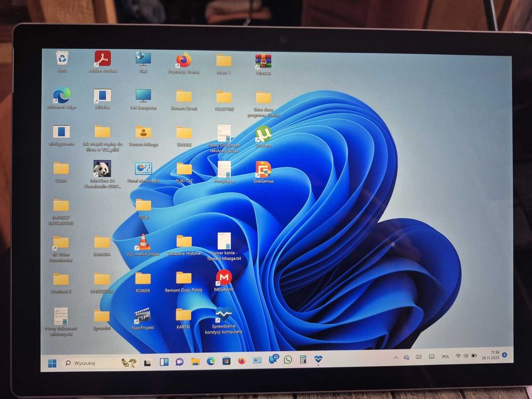The width and height of the screenshot is (532, 399).
Task: Open the Tomasz Miazga user folder
Action: (x=143, y=136)
